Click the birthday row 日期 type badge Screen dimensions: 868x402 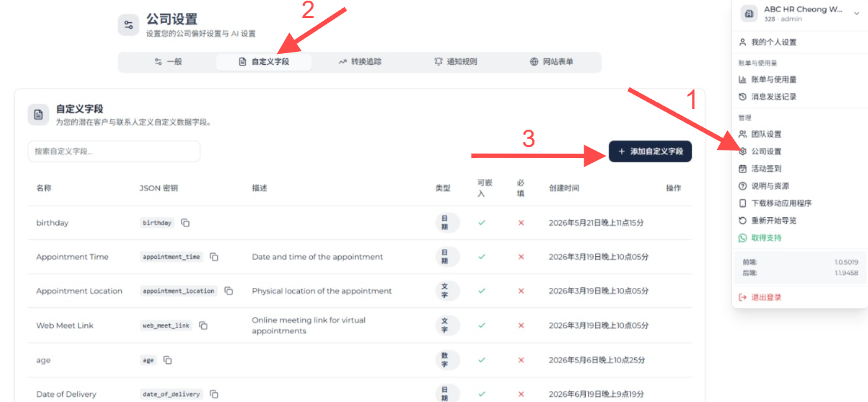tap(448, 223)
